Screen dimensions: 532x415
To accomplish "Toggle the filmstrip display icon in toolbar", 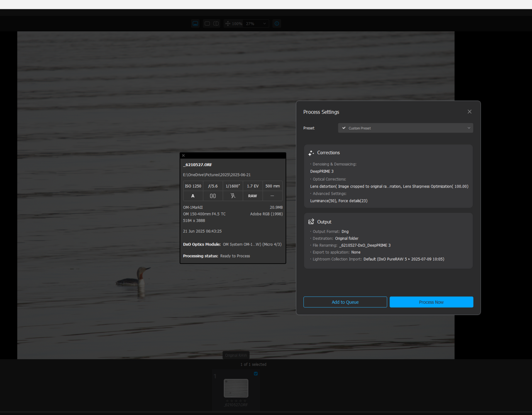I will [195, 24].
